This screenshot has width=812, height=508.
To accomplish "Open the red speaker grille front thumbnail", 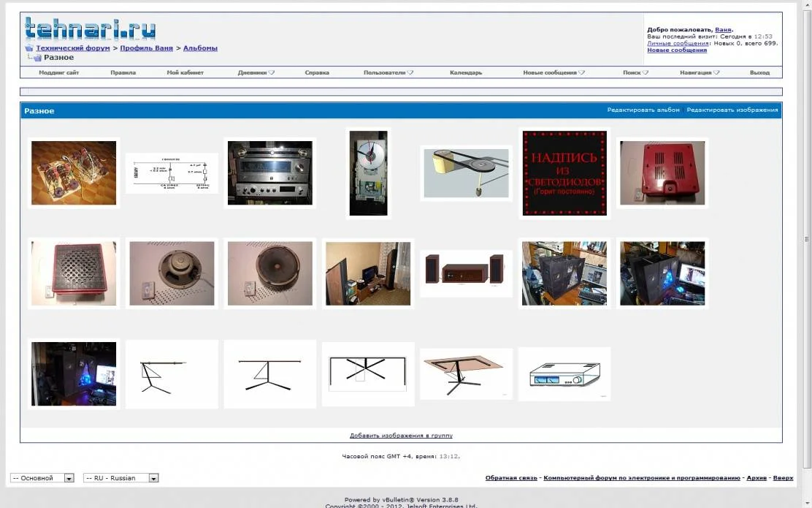I will pyautogui.click(x=74, y=273).
